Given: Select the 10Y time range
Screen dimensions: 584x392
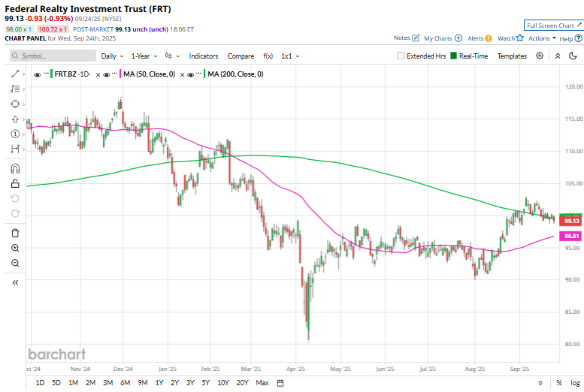Looking at the screenshot, I should click(x=223, y=383).
